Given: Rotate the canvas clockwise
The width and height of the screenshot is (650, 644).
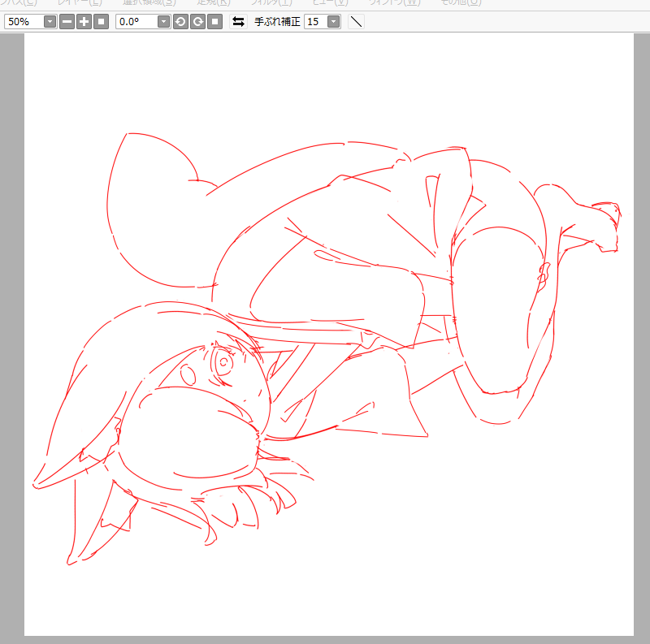Looking at the screenshot, I should [x=197, y=22].
